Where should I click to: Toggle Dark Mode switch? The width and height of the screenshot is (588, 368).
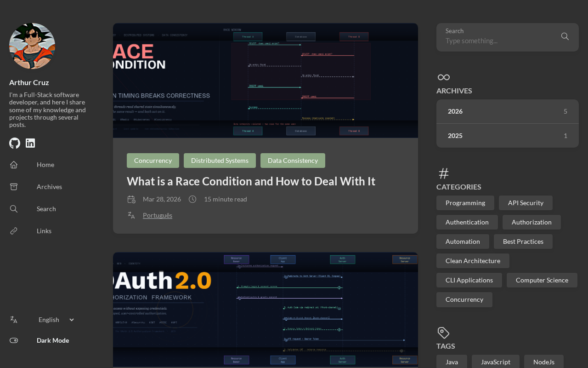(x=14, y=340)
